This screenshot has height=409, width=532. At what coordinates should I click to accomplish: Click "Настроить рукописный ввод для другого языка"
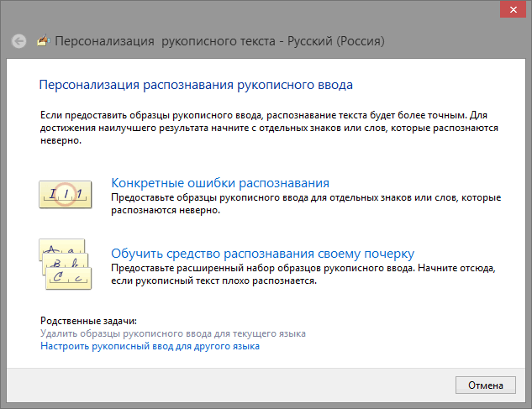pyautogui.click(x=150, y=345)
